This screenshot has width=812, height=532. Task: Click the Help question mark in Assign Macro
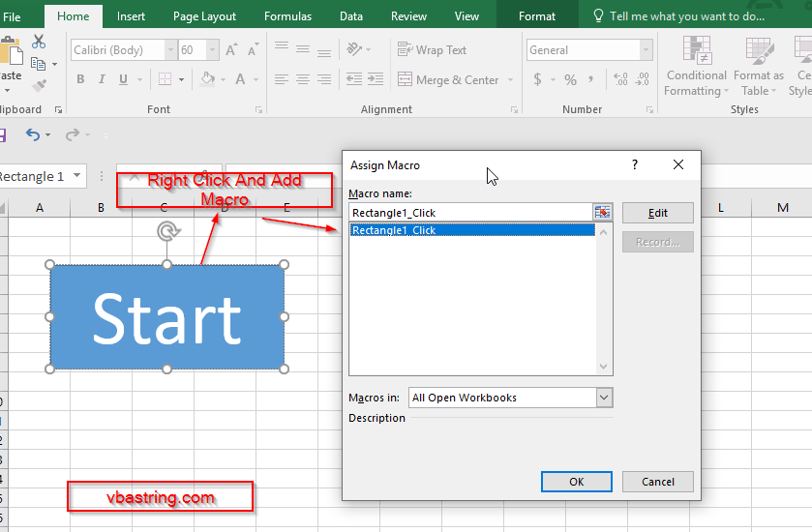[635, 165]
